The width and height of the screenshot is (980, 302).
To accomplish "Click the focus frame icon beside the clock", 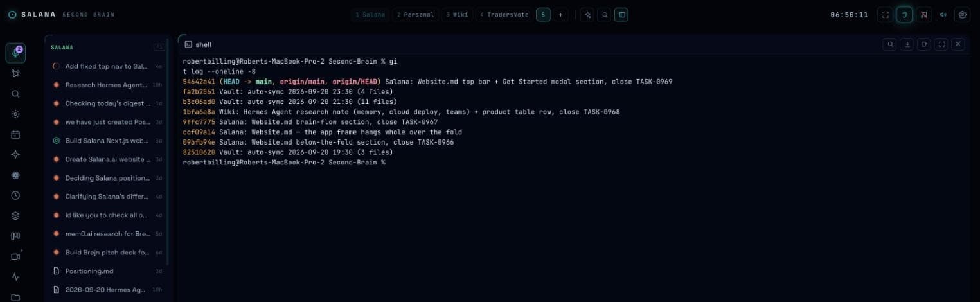I will [885, 15].
